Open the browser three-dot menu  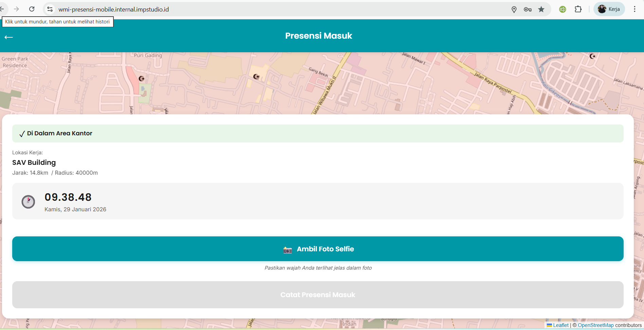(634, 9)
